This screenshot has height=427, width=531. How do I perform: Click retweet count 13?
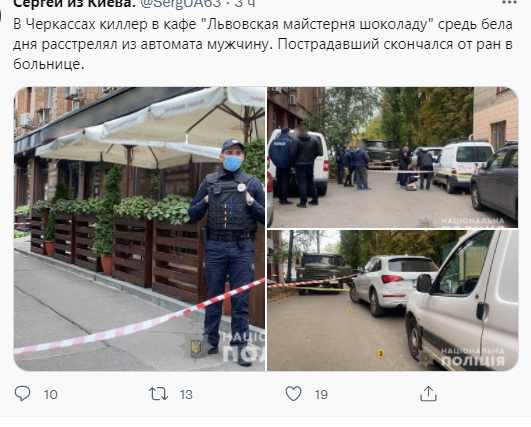(186, 394)
